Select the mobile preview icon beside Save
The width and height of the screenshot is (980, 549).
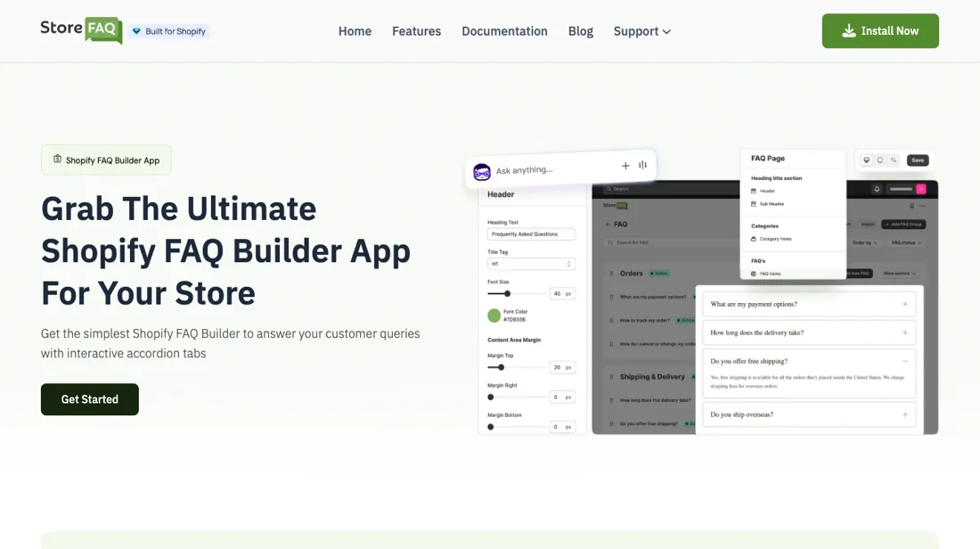[880, 160]
